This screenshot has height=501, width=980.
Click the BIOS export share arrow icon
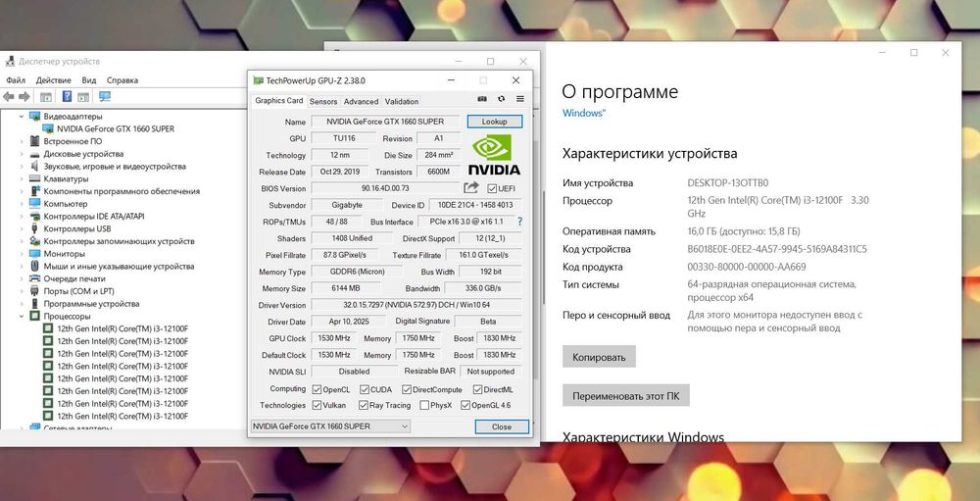[470, 187]
